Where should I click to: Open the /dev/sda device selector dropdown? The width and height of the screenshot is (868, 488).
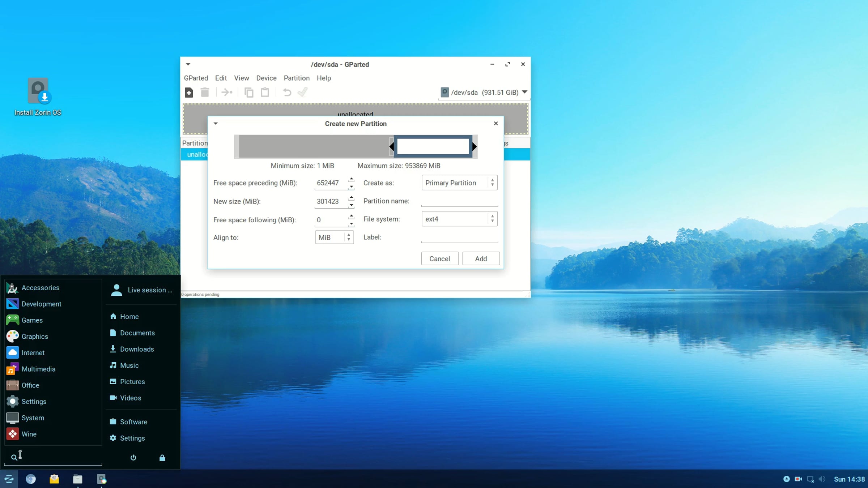pos(484,93)
